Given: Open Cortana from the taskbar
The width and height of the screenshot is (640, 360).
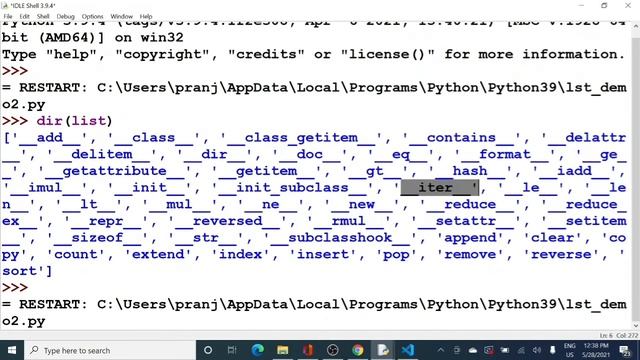Looking at the screenshot, I should click(x=208, y=350).
